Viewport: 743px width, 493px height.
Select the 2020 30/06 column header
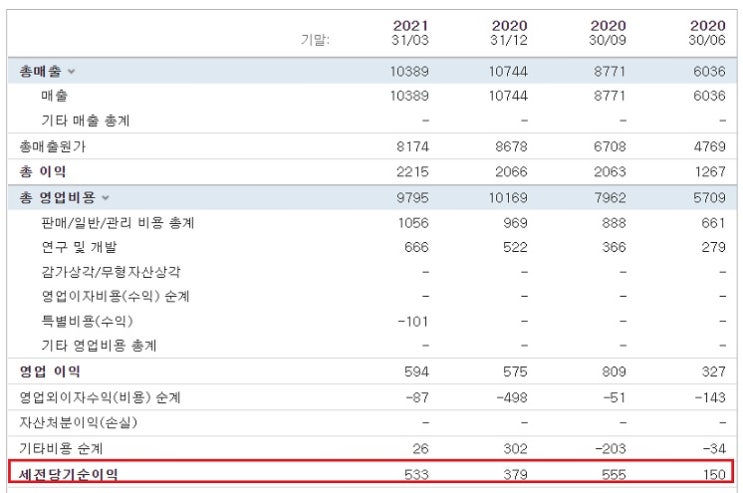pyautogui.click(x=707, y=33)
